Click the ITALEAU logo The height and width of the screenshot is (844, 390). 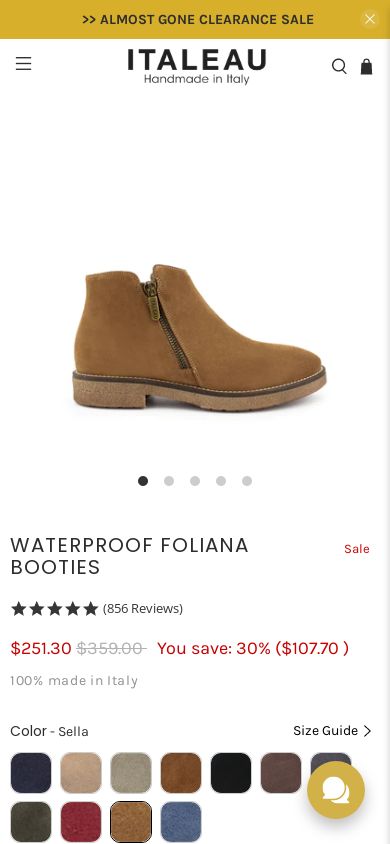click(196, 67)
